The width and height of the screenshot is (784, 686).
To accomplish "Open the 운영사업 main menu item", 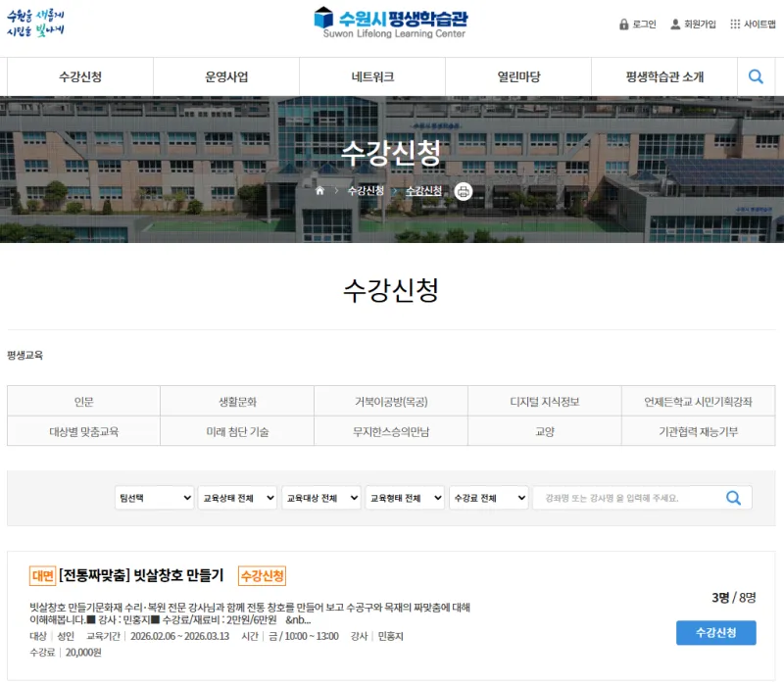I will (226, 77).
